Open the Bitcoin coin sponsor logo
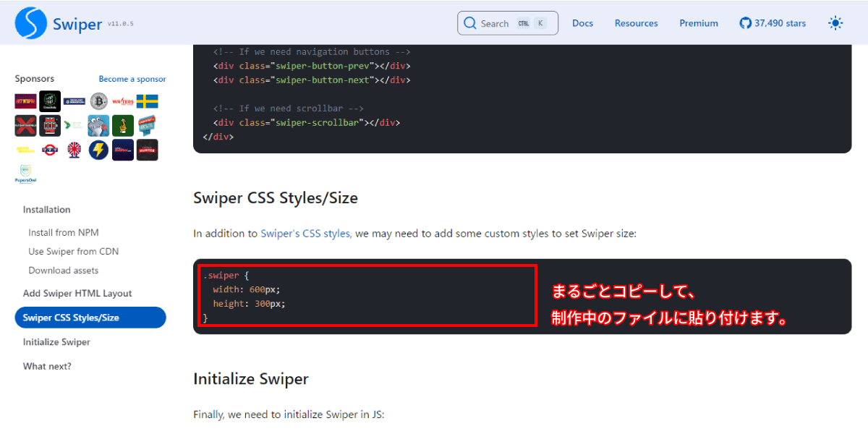The width and height of the screenshot is (868, 434). 98,101
